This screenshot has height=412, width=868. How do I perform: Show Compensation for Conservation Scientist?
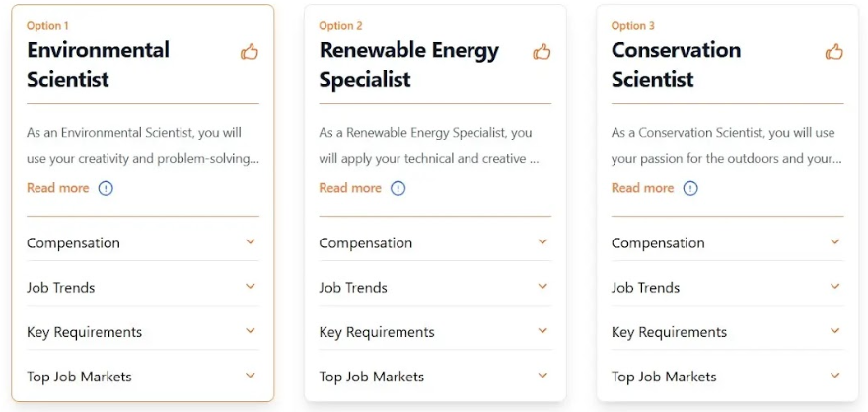point(834,242)
